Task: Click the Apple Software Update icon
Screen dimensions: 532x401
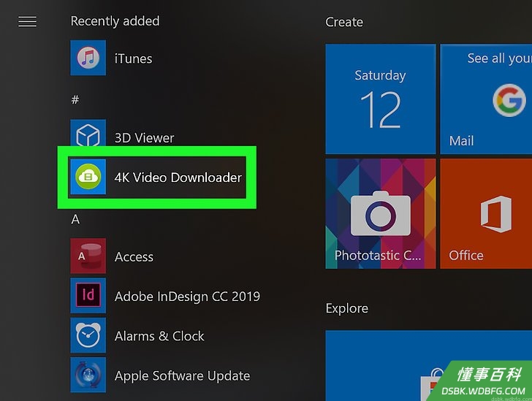Action: (x=88, y=375)
